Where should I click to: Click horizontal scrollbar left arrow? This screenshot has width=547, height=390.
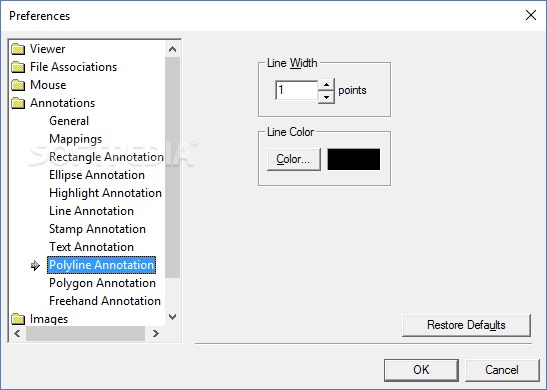coord(17,333)
